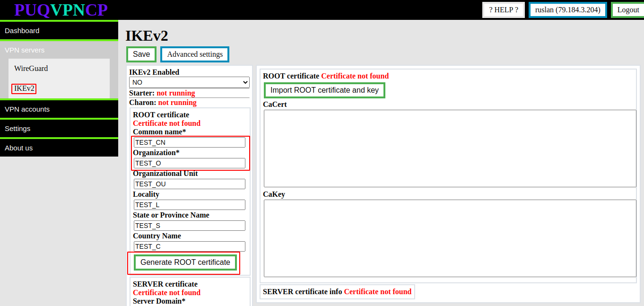Save the IKEv2 configuration

(141, 54)
